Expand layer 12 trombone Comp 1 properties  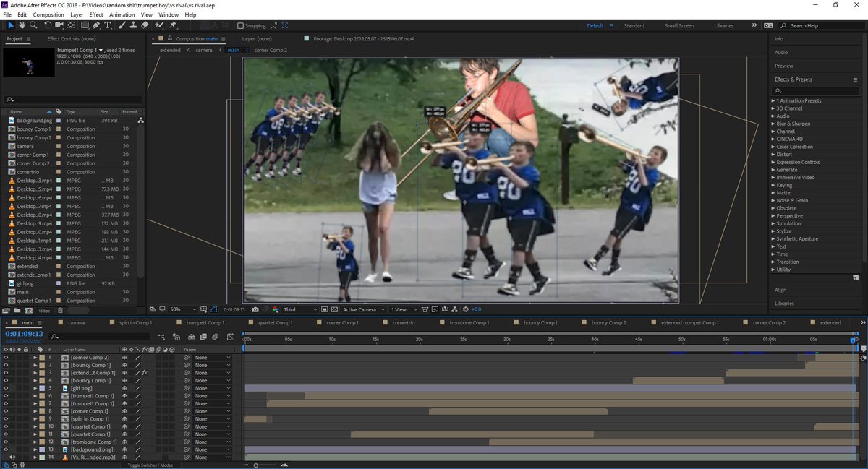click(35, 442)
